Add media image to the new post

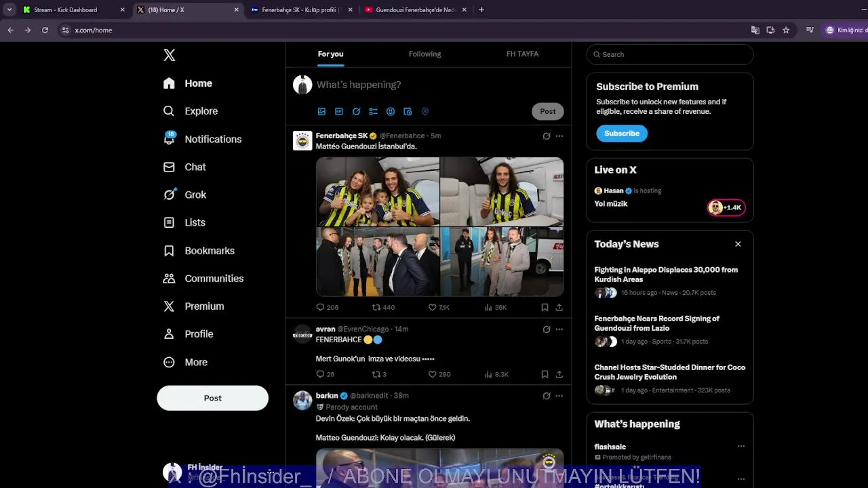[321, 111]
